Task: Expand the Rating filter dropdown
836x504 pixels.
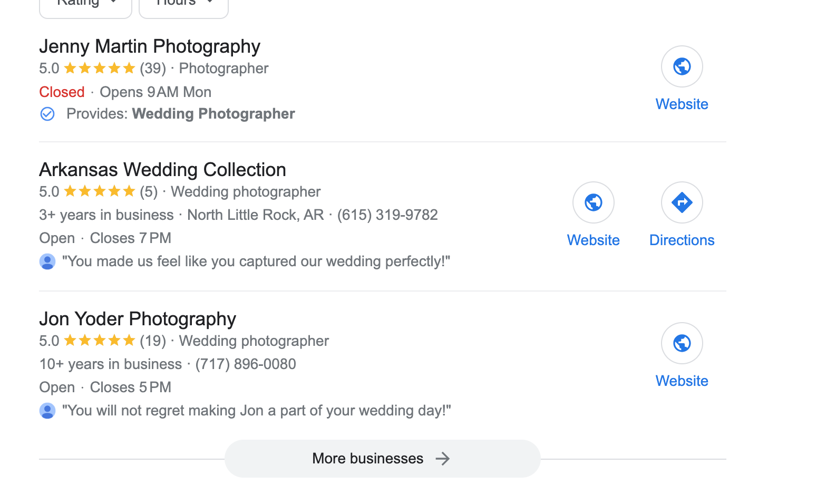Action: [x=85, y=5]
